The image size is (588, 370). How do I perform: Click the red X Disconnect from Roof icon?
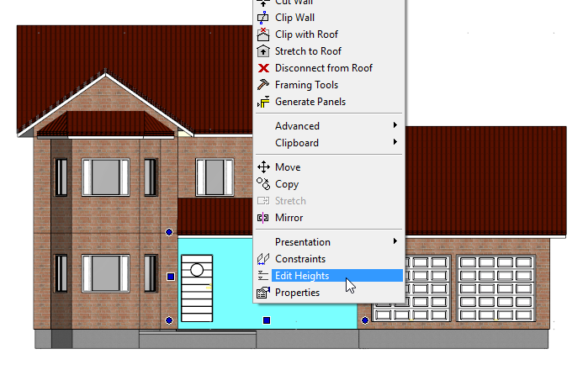click(x=263, y=68)
